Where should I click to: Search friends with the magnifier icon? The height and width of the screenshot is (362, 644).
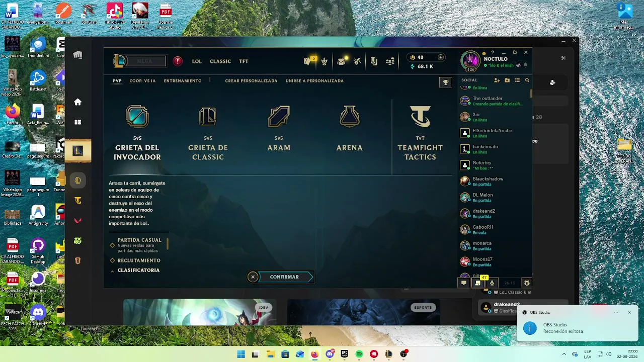point(527,80)
